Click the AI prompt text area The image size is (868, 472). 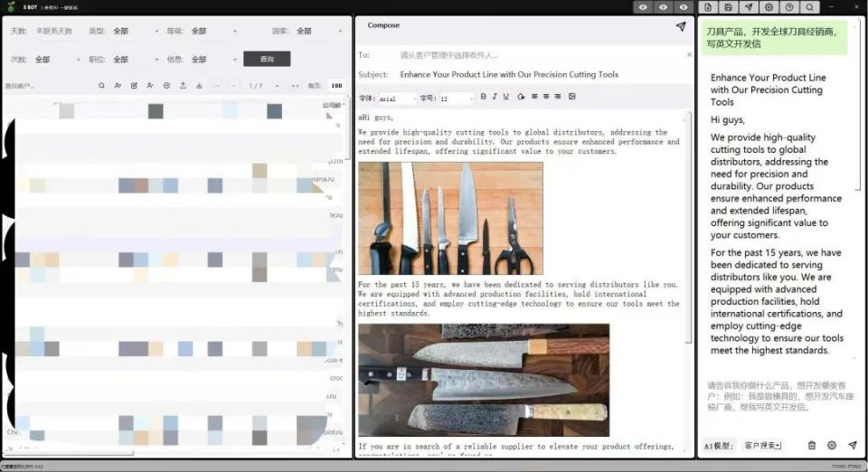coord(780,396)
